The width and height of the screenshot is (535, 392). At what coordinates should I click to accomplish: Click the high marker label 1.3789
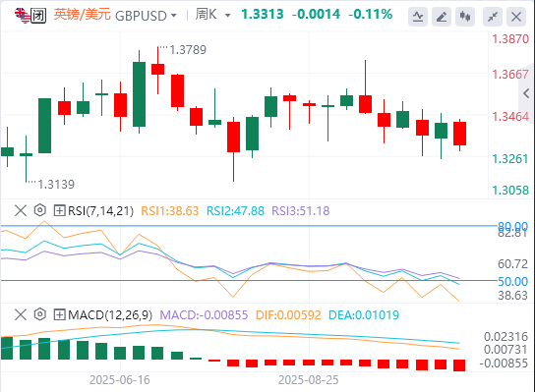point(188,50)
